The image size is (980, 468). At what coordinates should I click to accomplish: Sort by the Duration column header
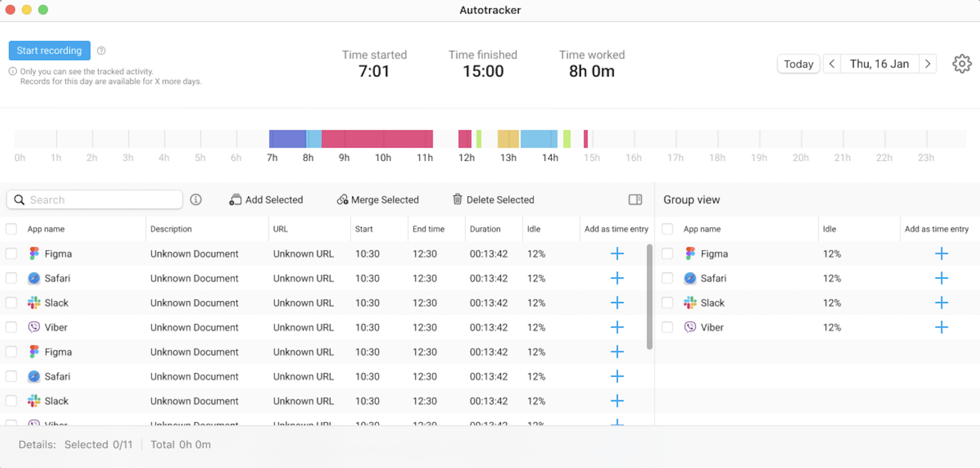(485, 229)
